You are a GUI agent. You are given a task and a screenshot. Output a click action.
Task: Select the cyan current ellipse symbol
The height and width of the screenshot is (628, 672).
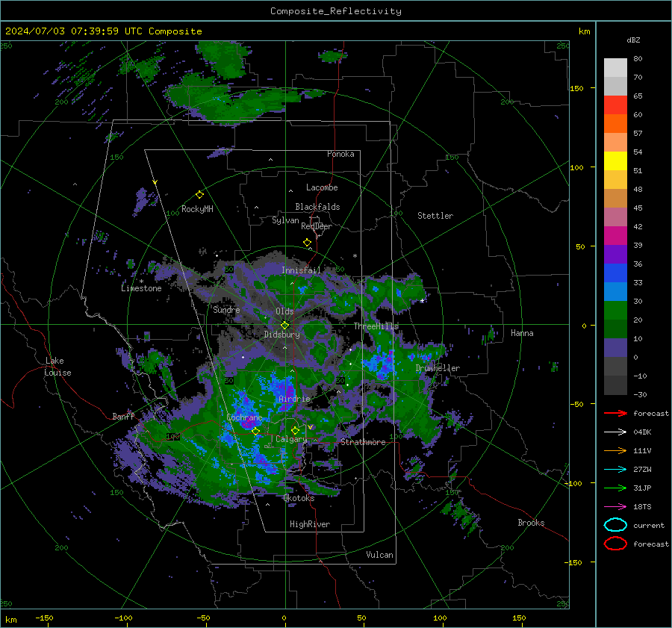click(615, 525)
